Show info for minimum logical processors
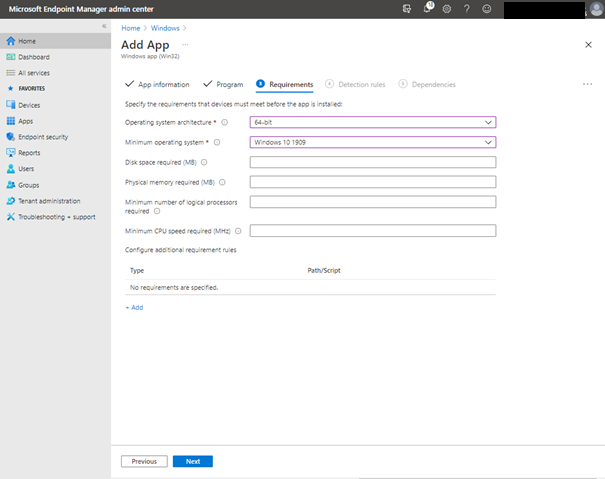 pos(157,211)
